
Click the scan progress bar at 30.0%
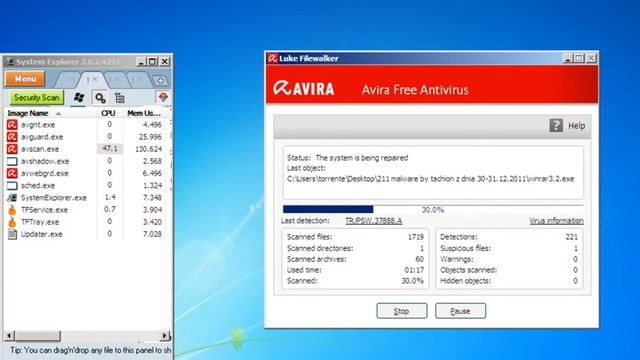point(433,209)
